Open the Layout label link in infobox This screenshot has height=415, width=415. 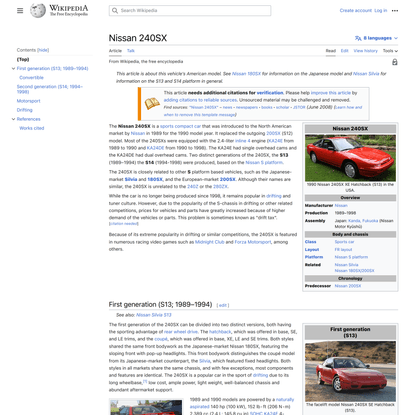pos(312,250)
